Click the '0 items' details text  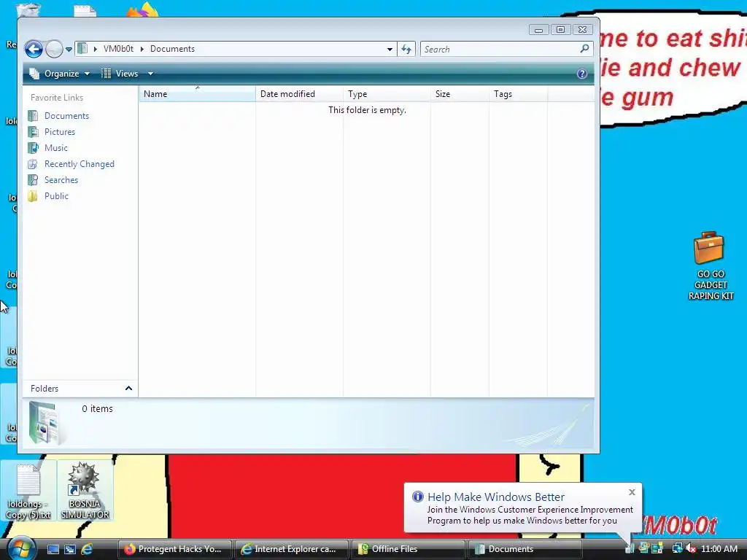[97, 408]
